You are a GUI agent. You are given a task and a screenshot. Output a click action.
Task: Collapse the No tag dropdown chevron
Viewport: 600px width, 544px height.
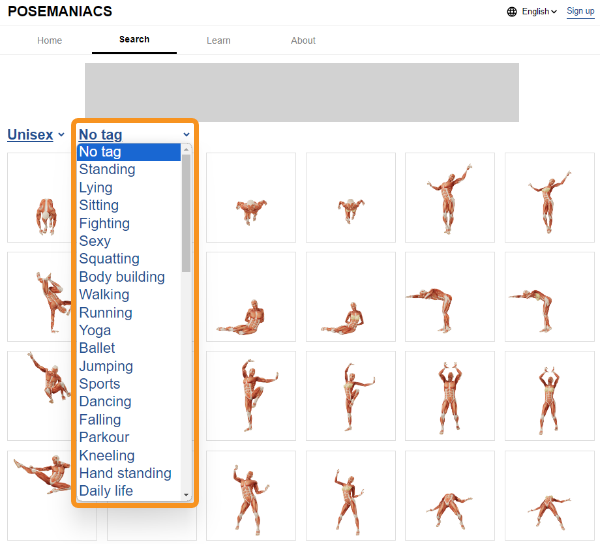(186, 135)
